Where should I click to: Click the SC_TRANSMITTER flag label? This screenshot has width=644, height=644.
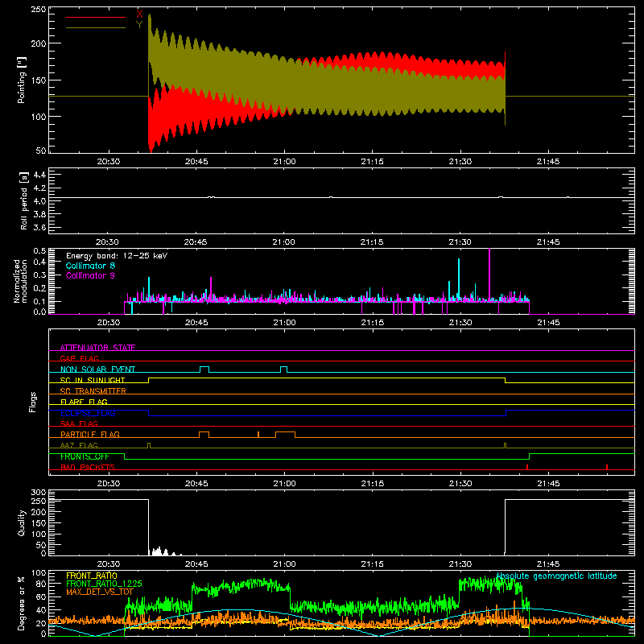click(93, 391)
